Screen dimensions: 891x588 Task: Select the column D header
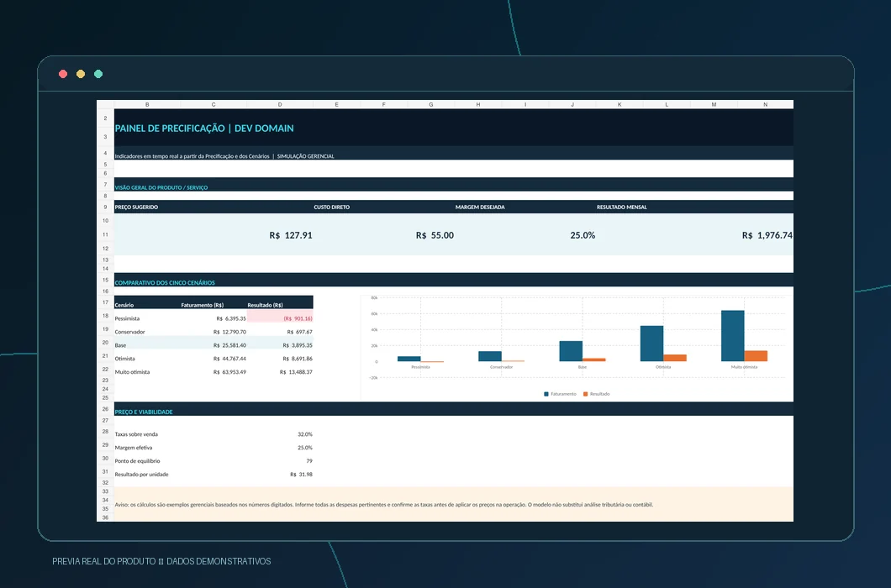click(280, 104)
